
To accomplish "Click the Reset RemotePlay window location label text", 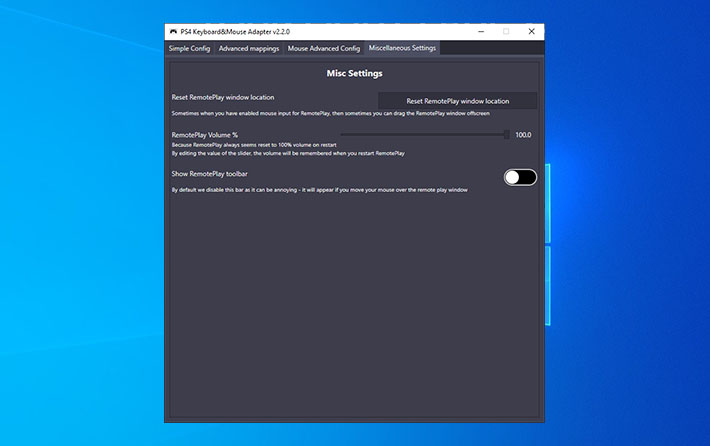I will pyautogui.click(x=223, y=97).
